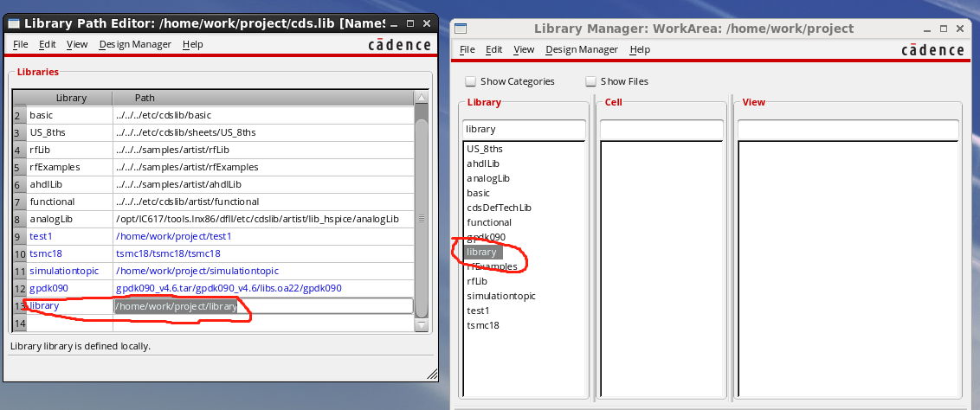
Task: Click Library Path Editor window menu icon
Action: (14, 23)
